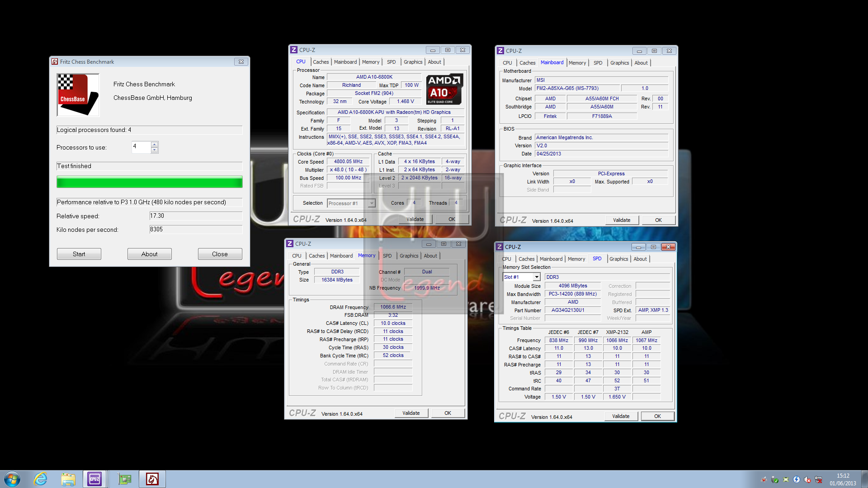Click the Processors to use number field
This screenshot has height=488, width=868.
click(x=142, y=147)
